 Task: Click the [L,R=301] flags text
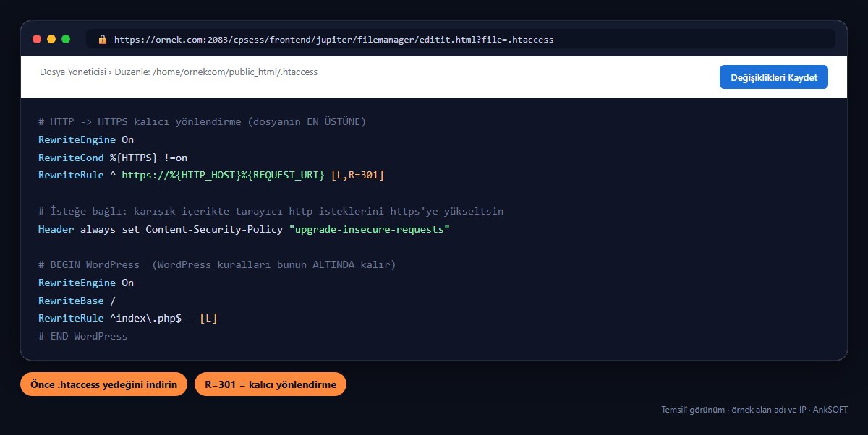pyautogui.click(x=357, y=175)
